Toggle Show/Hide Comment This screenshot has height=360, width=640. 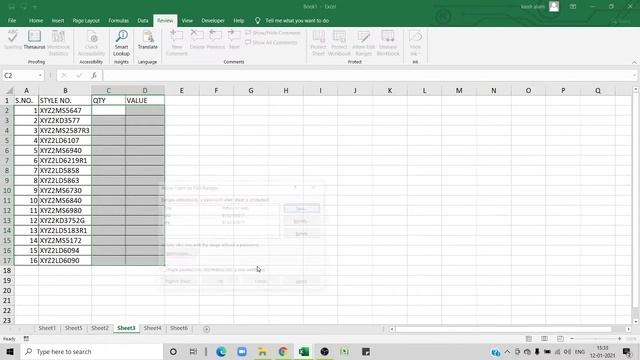tap(273, 33)
